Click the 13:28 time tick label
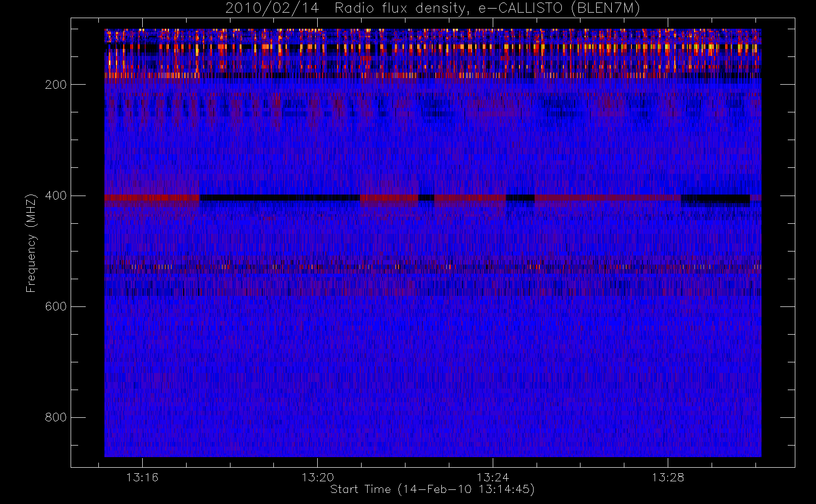This screenshot has height=504, width=816. (x=668, y=477)
